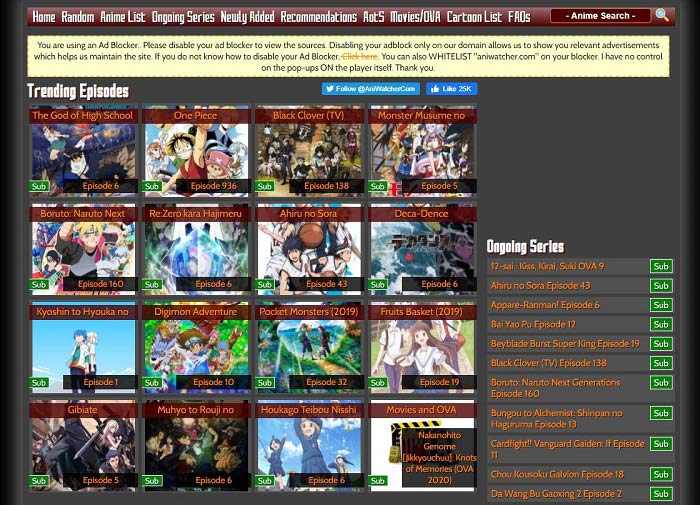Go to Anime List in navigation
The height and width of the screenshot is (505, 700).
123,17
